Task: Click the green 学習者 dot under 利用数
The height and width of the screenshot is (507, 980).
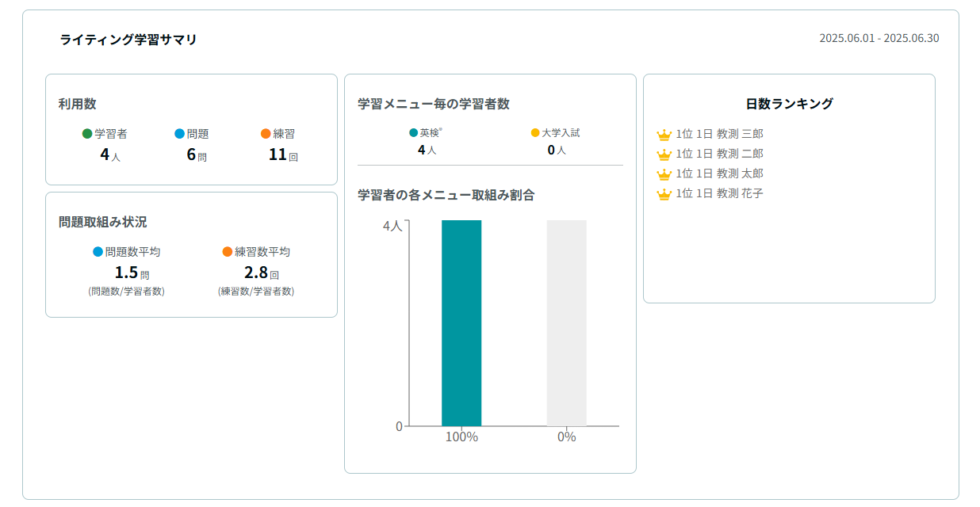Action: pos(87,134)
